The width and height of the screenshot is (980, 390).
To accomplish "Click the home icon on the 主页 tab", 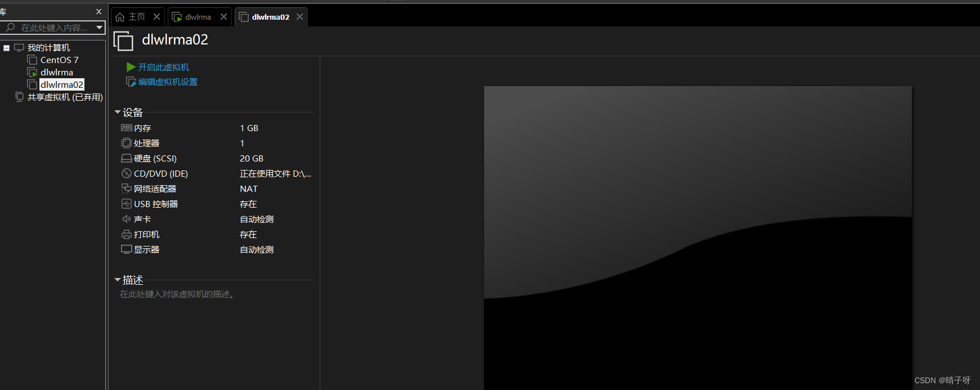I will click(120, 17).
